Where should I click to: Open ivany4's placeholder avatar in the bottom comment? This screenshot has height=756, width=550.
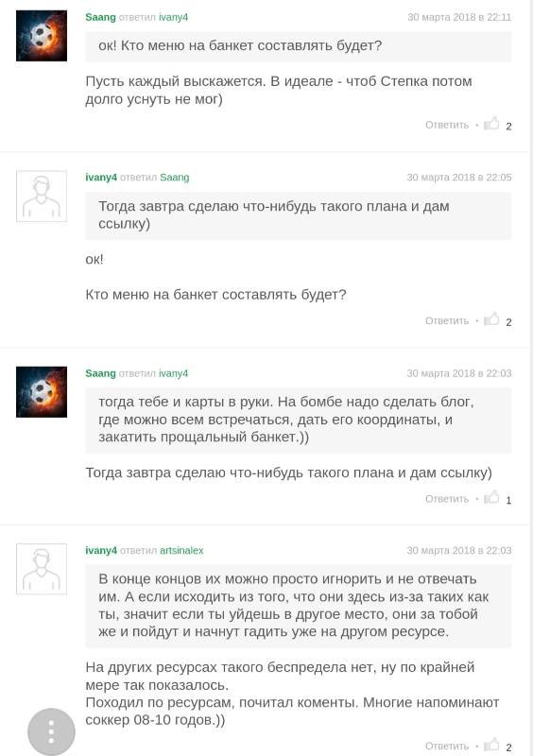[42, 569]
